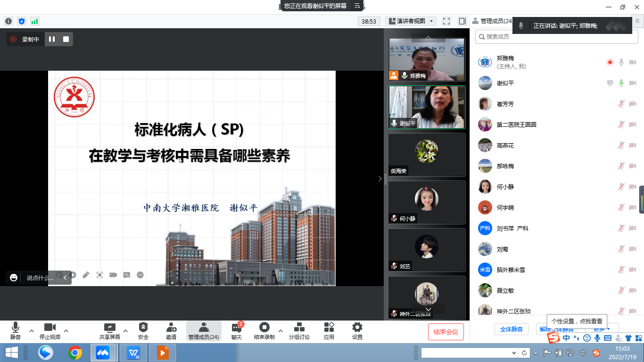Screen dimensions: 644x362
Task: Expand audio options arrow next to 静音
Action: click(32, 331)
